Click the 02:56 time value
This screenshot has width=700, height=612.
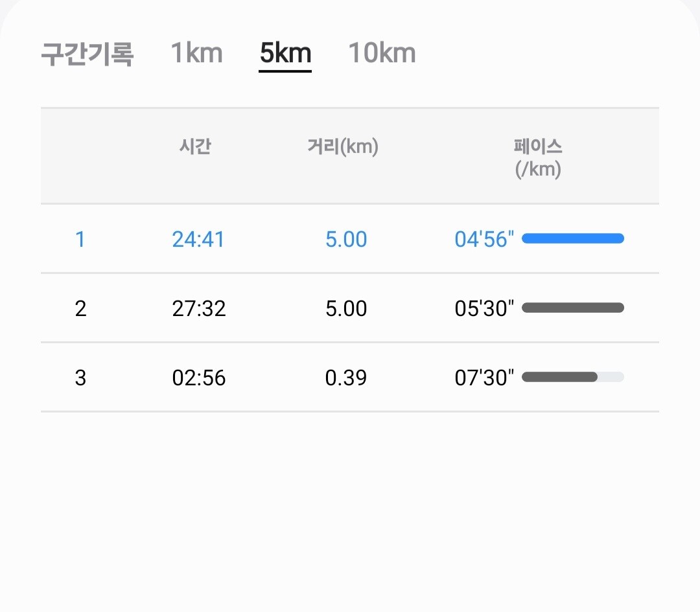199,378
